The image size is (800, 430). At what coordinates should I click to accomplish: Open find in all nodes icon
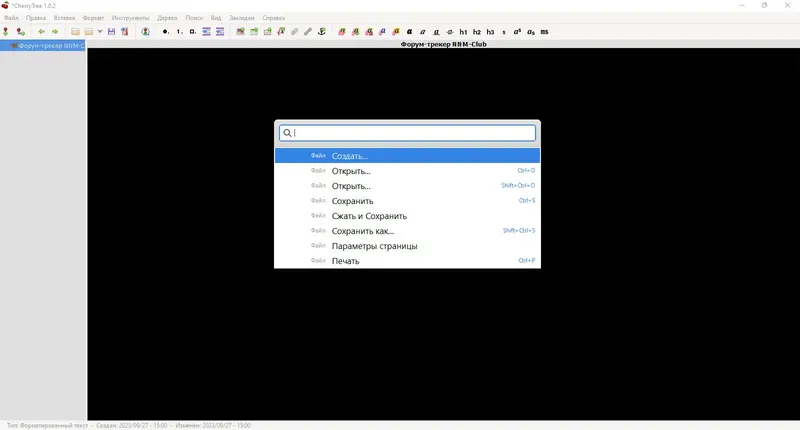145,32
